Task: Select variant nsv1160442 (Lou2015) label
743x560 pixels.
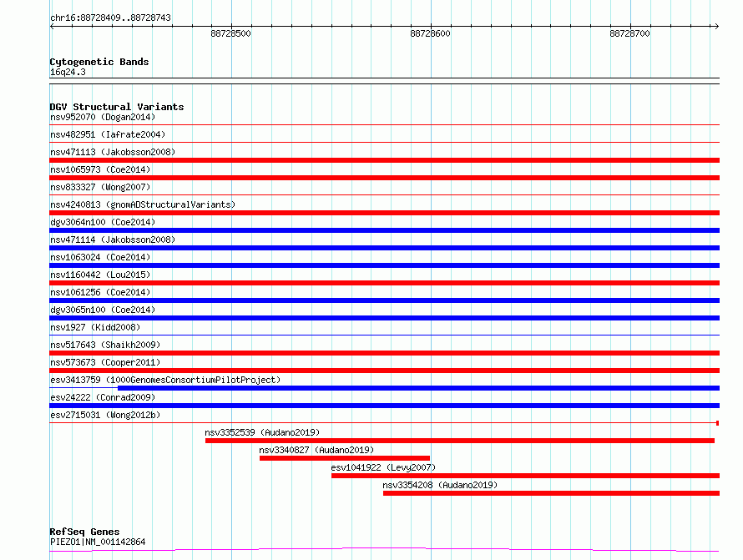Action: (x=100, y=275)
